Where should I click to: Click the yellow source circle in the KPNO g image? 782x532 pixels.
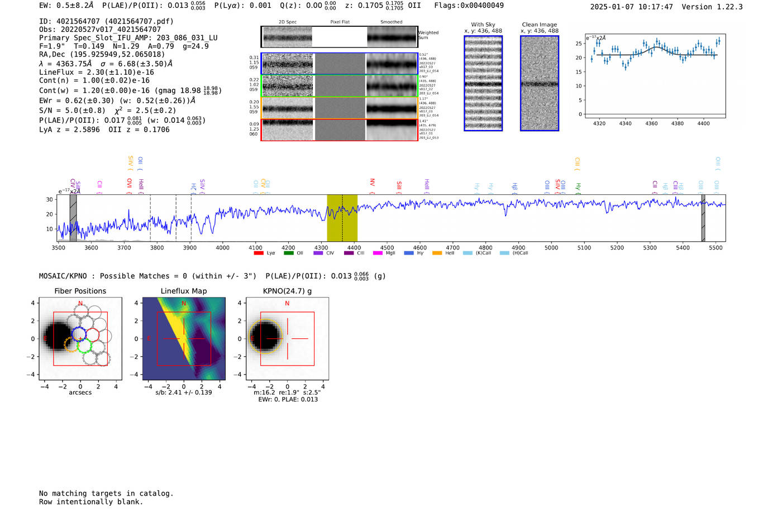[265, 337]
